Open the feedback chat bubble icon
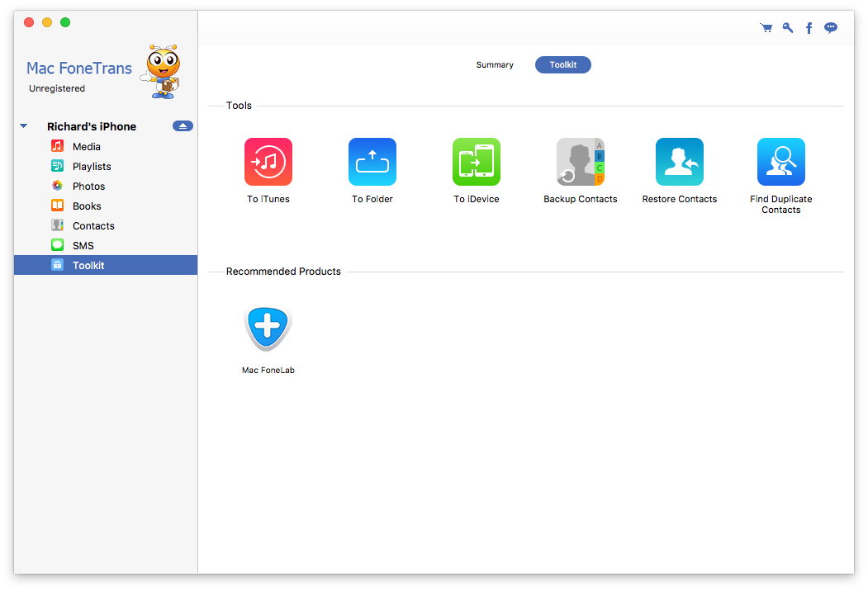Screen dimensions: 868x591 [830, 28]
